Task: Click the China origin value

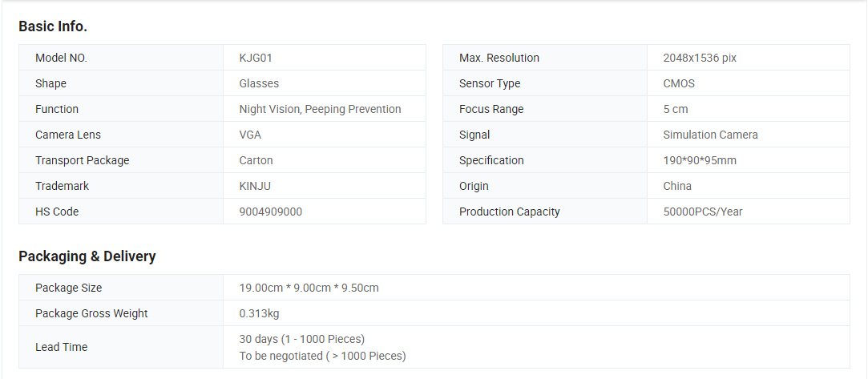Action: pyautogui.click(x=677, y=186)
